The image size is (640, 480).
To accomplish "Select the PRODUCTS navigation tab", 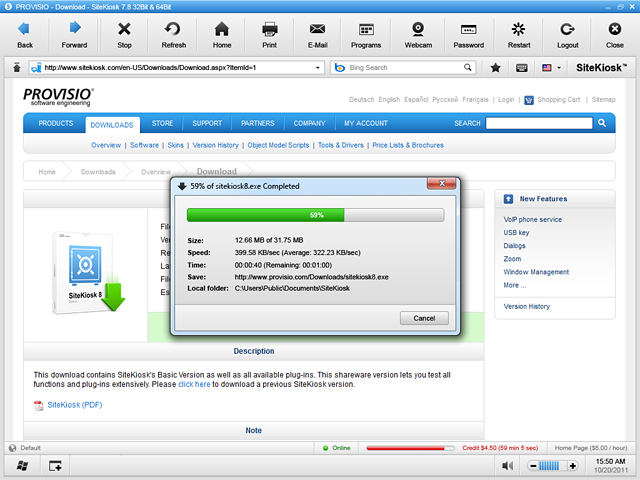I will point(55,123).
